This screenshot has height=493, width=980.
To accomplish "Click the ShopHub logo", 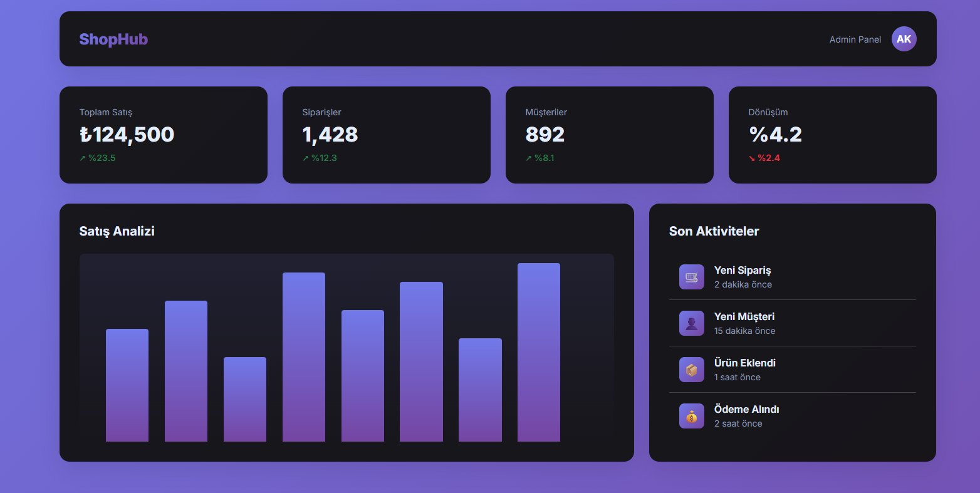I will [x=113, y=39].
